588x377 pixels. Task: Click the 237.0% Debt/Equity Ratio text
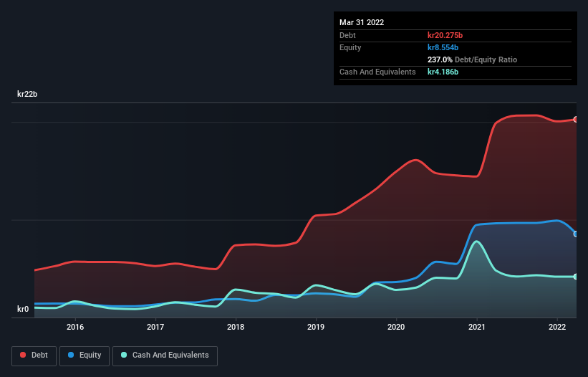tap(472, 59)
